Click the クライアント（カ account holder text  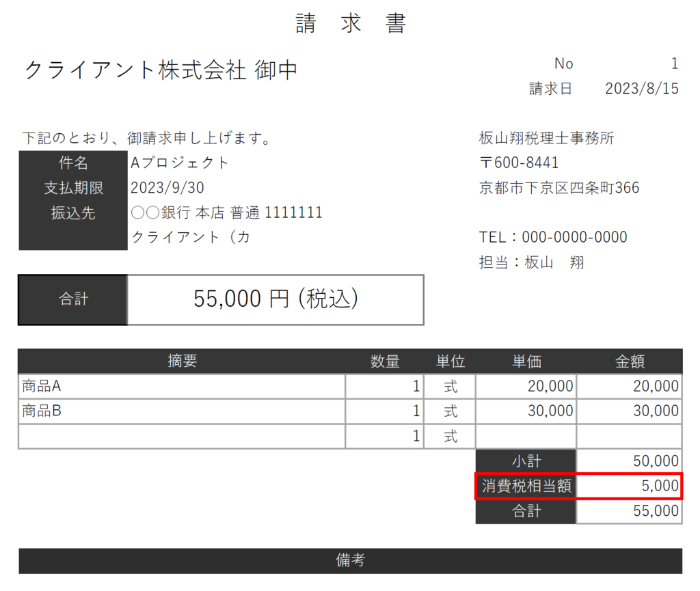tap(188, 236)
